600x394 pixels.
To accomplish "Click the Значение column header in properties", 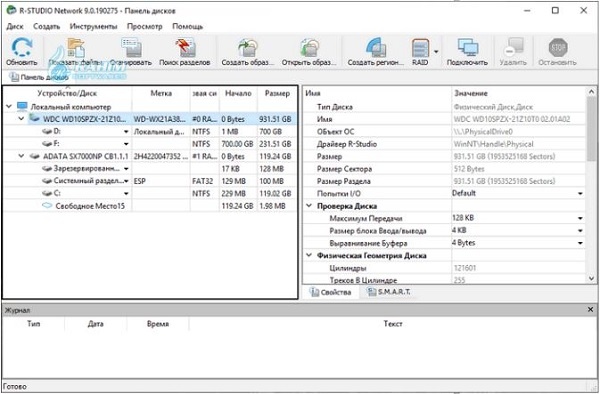I will tap(519, 93).
